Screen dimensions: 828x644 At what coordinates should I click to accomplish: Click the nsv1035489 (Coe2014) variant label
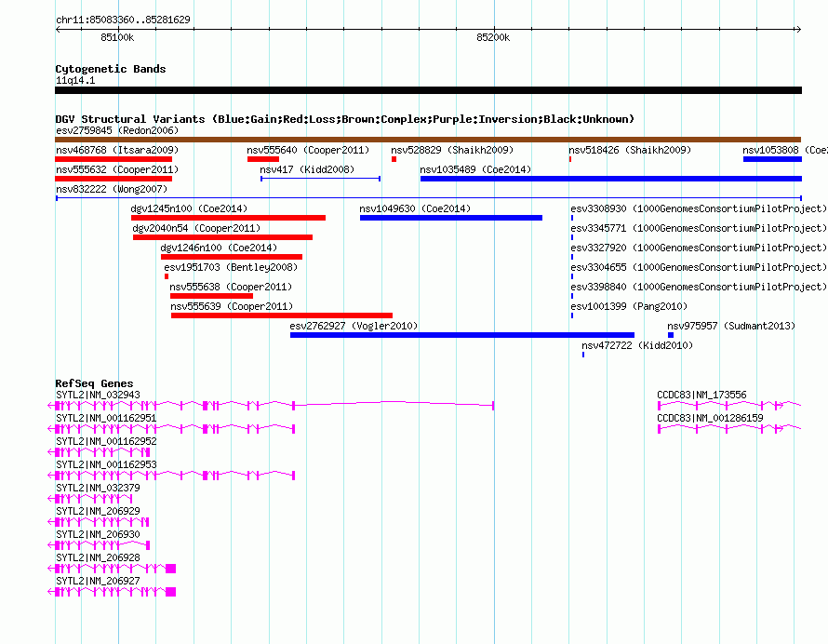(475, 169)
